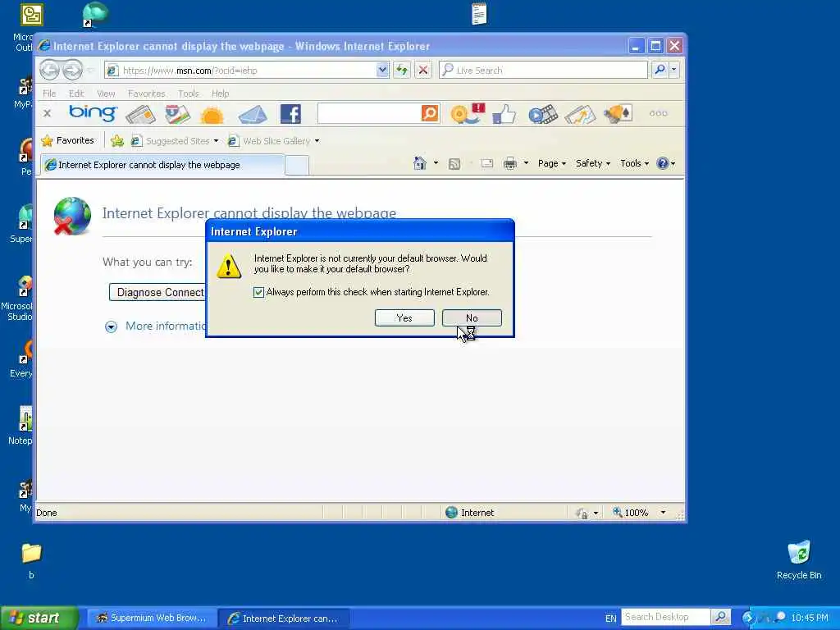Viewport: 840px width, 630px height.
Task: Open recent pages dropdown arrow
Action: [90, 71]
